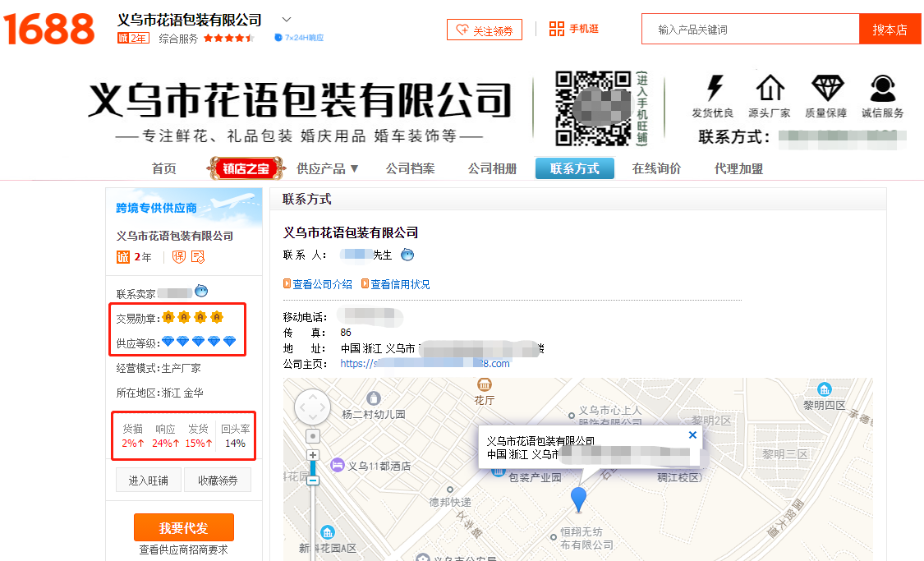924x561 pixels.
Task: Click the blue map location pin
Action: click(x=579, y=499)
